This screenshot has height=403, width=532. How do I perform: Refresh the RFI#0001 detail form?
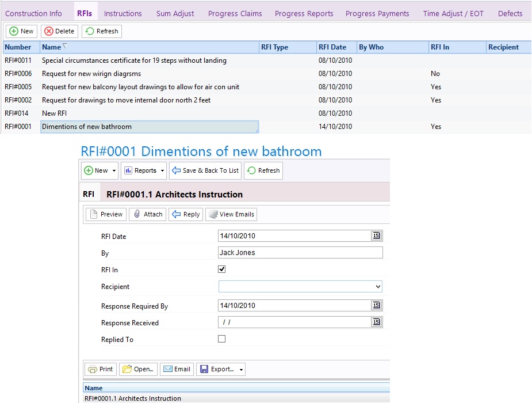click(x=263, y=170)
